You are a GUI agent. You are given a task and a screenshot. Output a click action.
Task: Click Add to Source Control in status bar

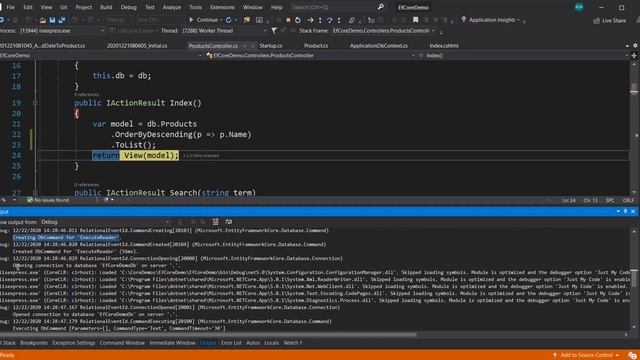click(x=586, y=355)
